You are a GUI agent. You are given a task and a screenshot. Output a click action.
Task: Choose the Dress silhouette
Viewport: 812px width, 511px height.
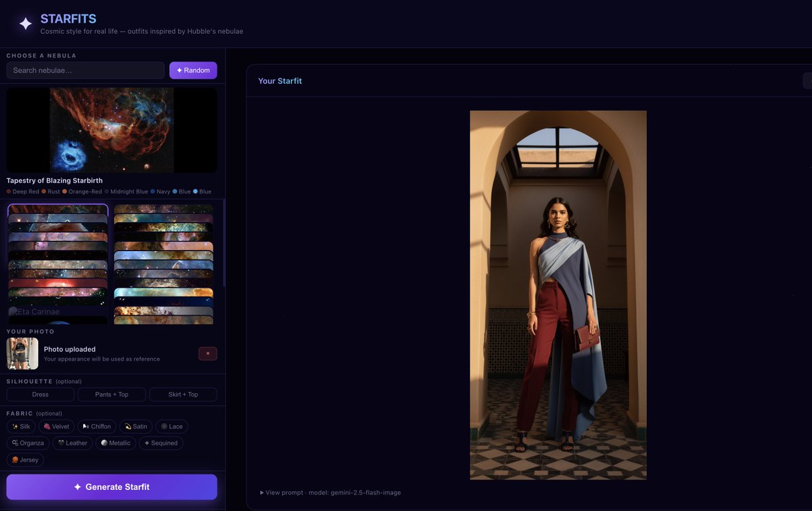click(x=41, y=395)
